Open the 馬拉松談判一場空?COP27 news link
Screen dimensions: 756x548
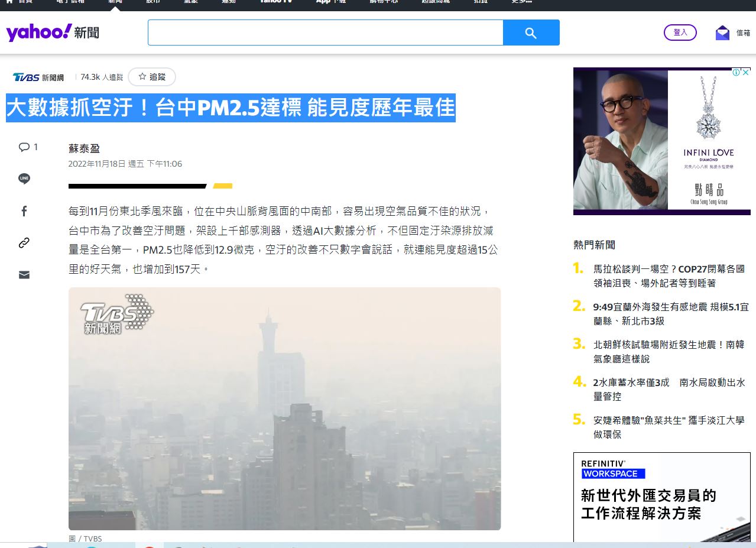tap(669, 276)
